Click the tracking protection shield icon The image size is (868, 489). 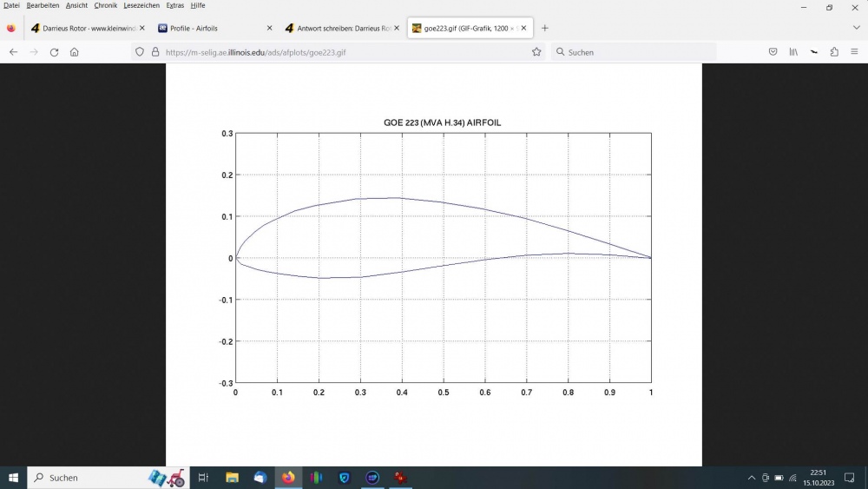(x=141, y=52)
